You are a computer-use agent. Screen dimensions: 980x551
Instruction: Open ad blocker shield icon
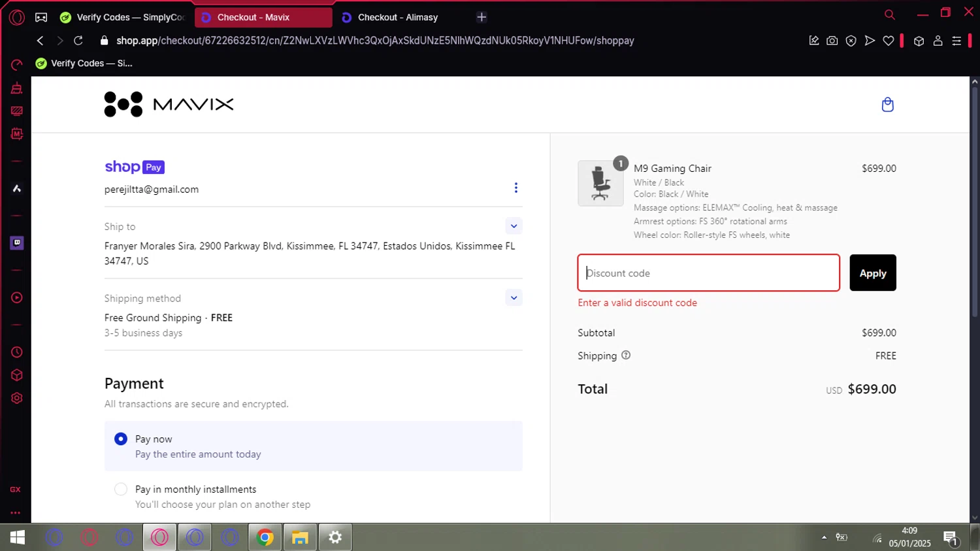(x=851, y=41)
